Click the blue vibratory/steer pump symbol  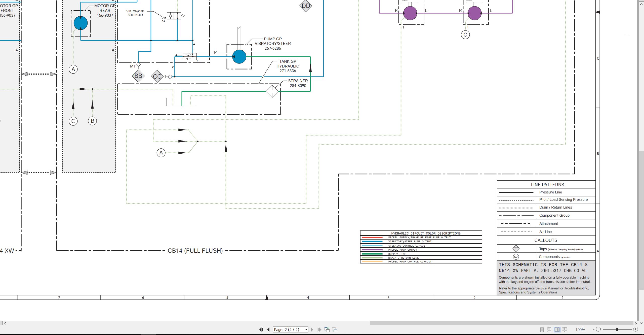239,57
